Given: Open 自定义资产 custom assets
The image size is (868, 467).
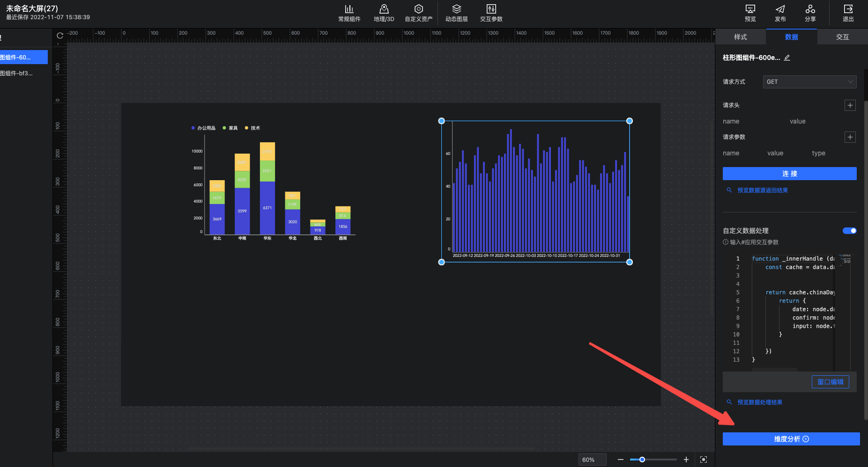Looking at the screenshot, I should click(418, 13).
